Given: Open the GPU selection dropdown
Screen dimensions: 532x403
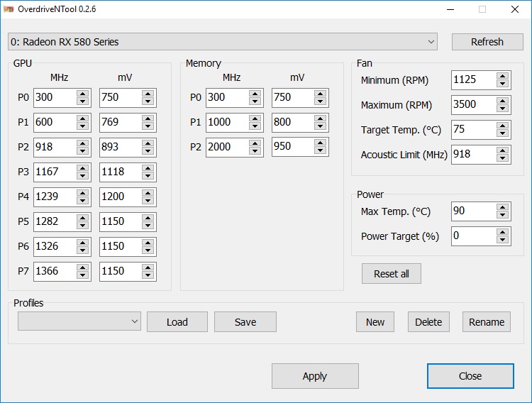Looking at the screenshot, I should click(223, 42).
